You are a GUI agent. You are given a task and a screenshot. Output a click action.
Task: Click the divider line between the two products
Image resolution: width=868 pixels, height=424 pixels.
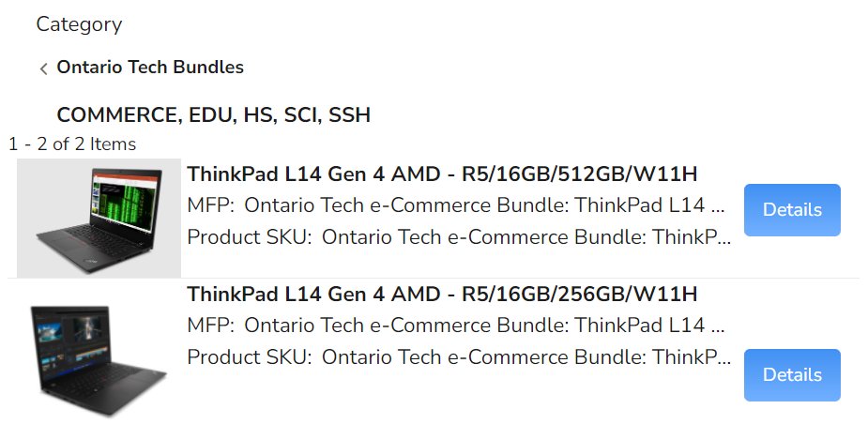click(434, 279)
